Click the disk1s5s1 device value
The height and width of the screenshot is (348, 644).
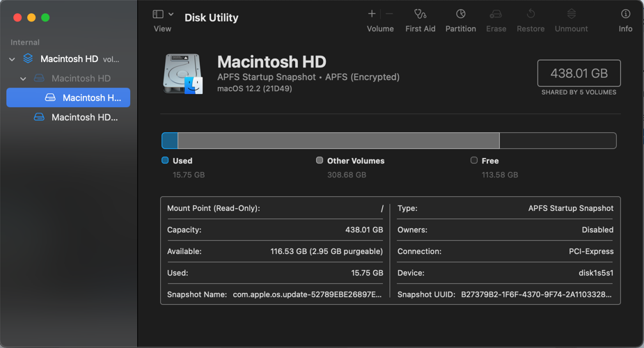[x=596, y=273]
